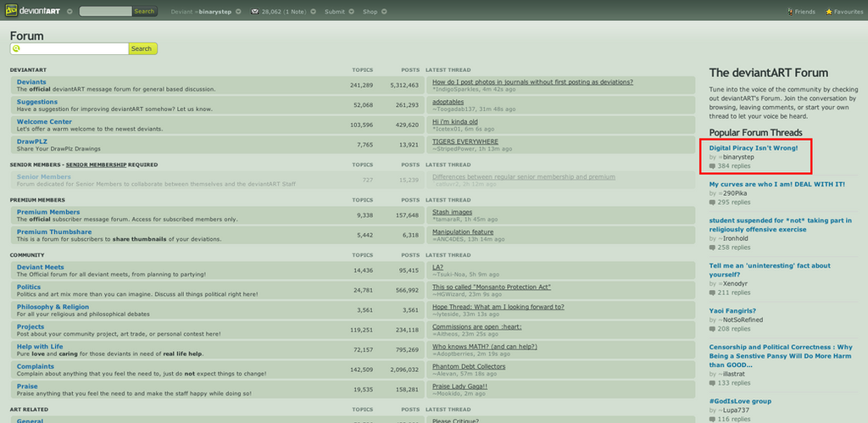
Task: Focus the top bar search field
Action: 106,11
